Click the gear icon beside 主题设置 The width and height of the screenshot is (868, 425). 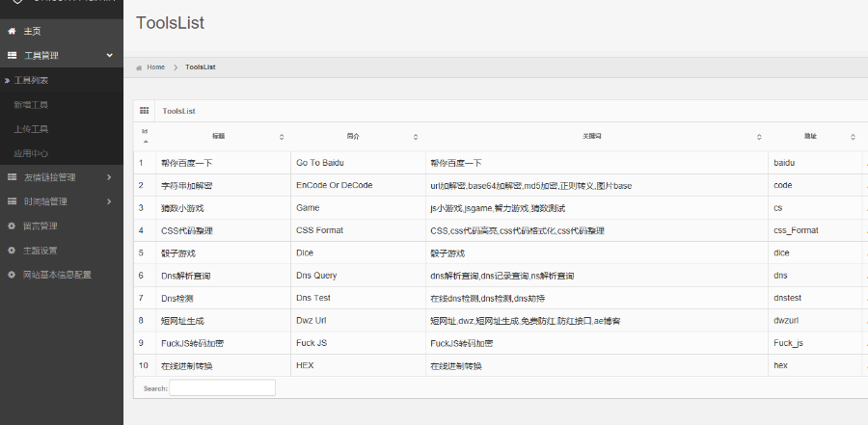(x=12, y=251)
